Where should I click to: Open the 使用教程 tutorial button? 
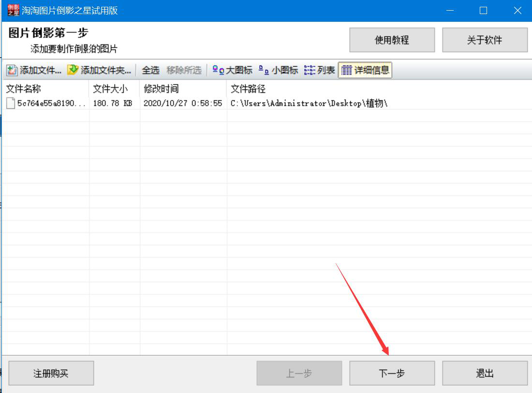[x=392, y=40]
